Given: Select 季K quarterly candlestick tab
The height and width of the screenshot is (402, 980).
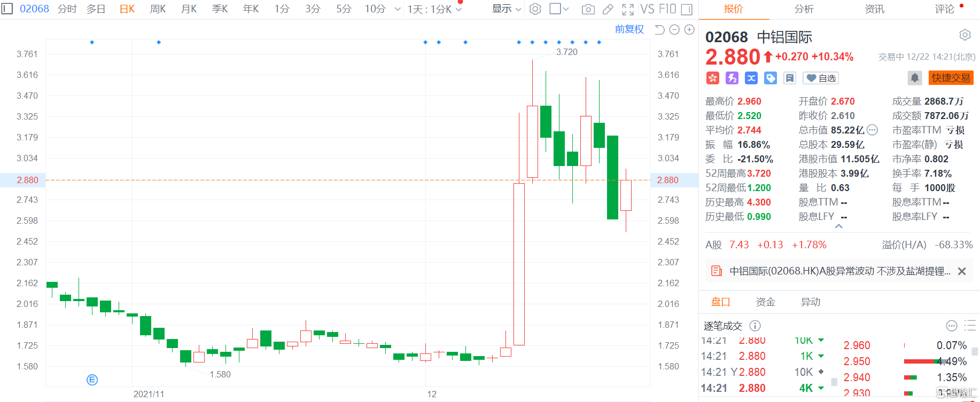Looking at the screenshot, I should point(220,9).
